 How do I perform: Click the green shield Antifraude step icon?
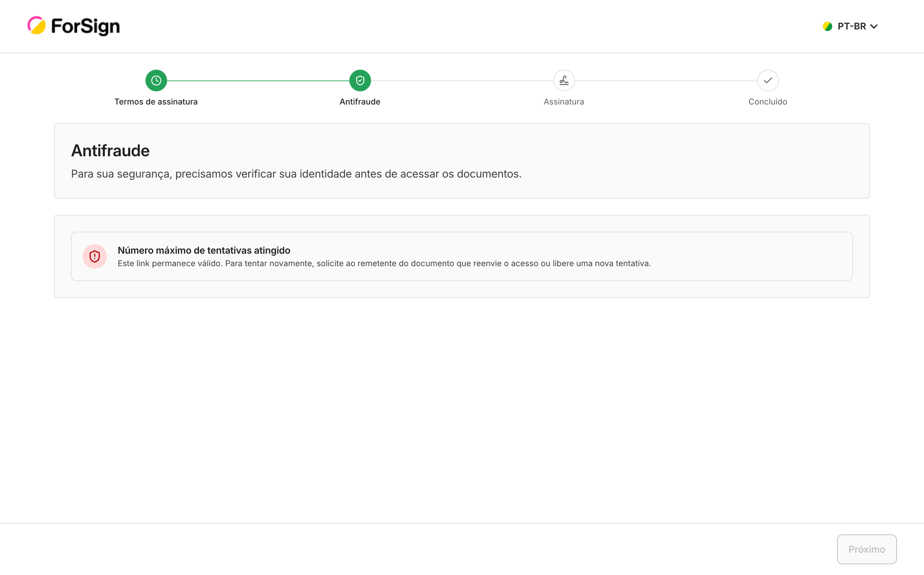[360, 80]
